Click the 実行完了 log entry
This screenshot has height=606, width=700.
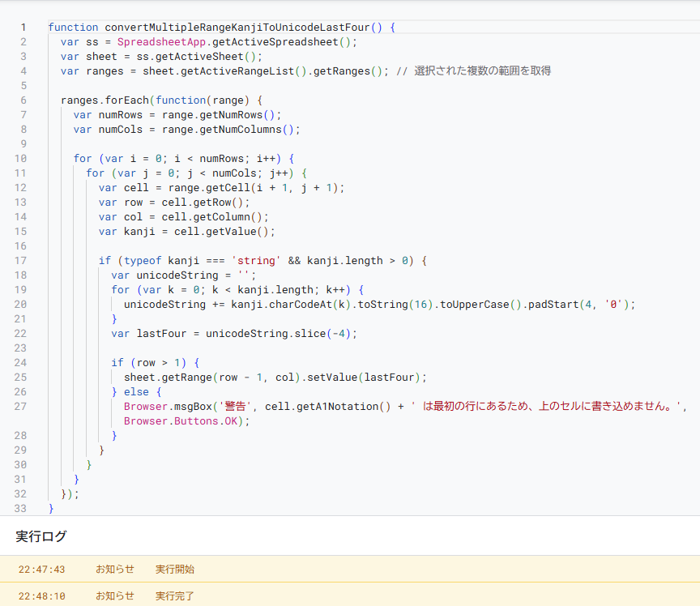coord(174,595)
